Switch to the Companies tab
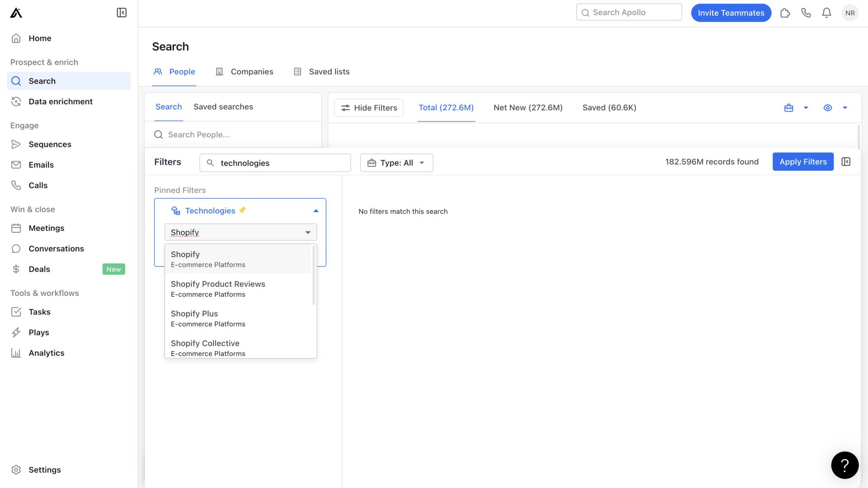The height and width of the screenshot is (488, 868). 245,72
